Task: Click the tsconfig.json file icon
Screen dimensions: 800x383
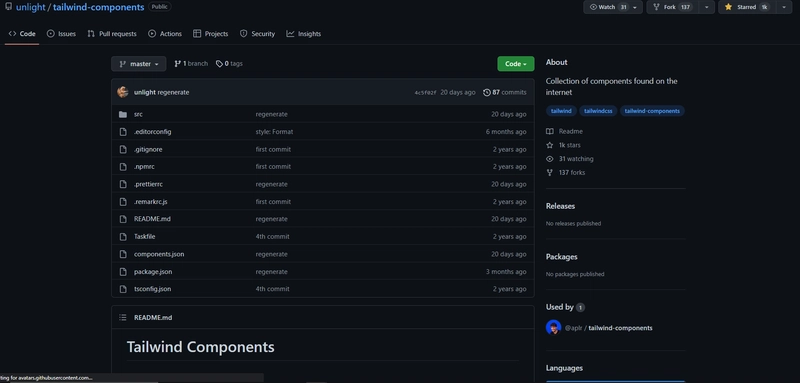Action: click(x=122, y=289)
